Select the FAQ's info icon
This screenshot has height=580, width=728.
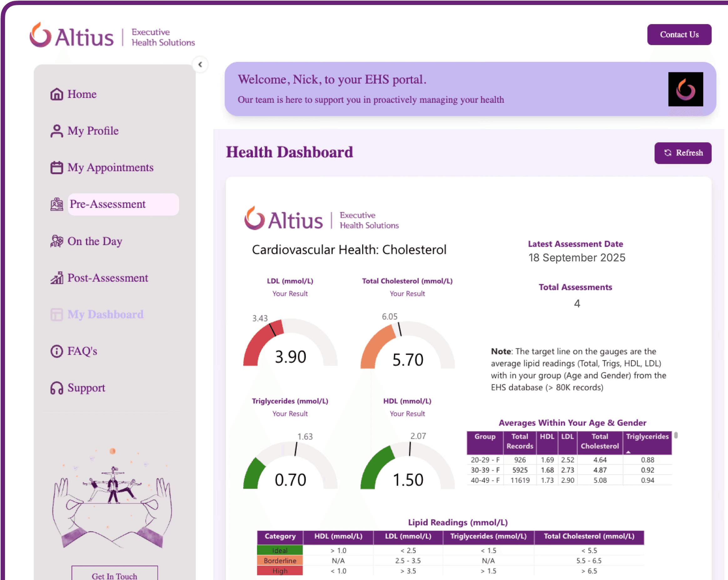pyautogui.click(x=56, y=351)
